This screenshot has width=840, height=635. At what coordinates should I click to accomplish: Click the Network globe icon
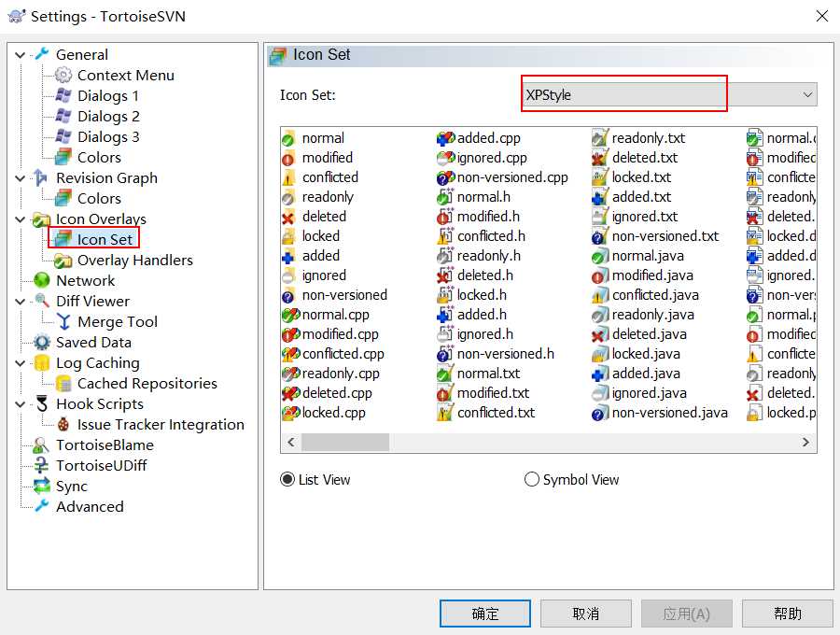[42, 280]
